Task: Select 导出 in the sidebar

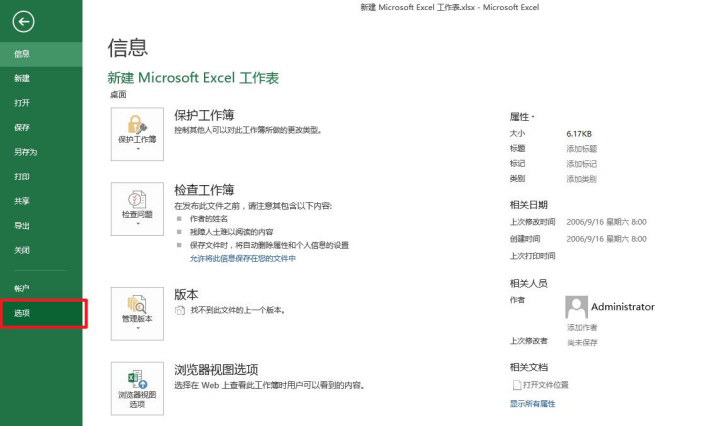Action: tap(41, 226)
